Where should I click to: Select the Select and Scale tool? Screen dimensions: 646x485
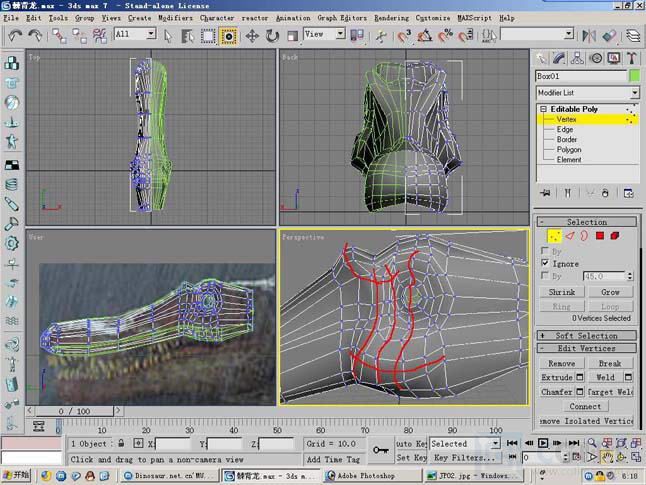292,36
